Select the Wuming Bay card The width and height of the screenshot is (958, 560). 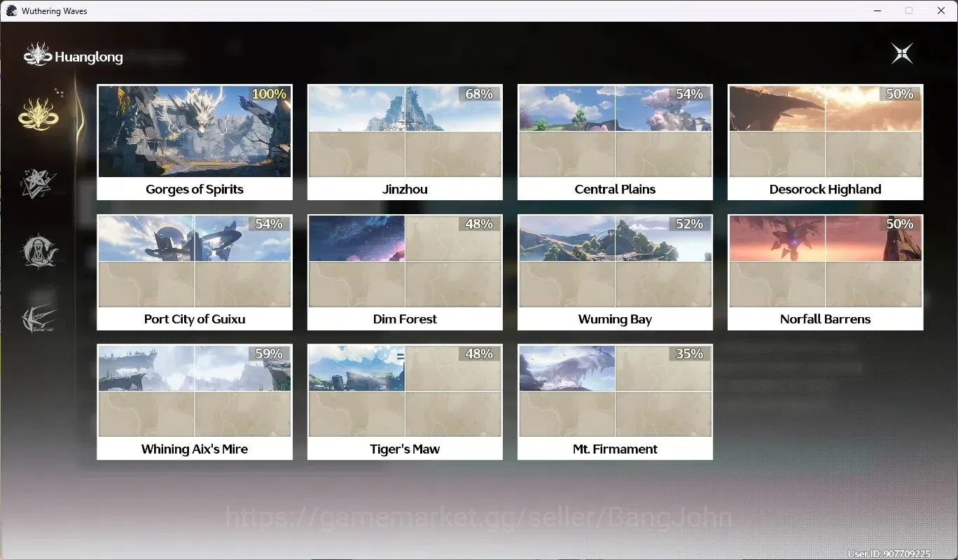coord(615,272)
